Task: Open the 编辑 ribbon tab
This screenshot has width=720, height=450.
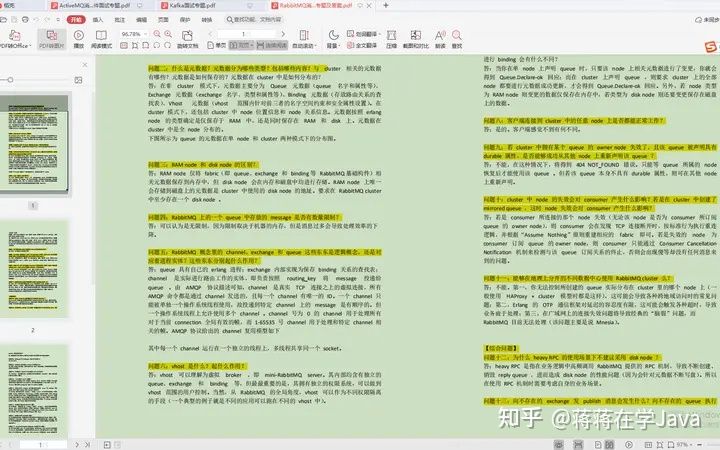Action: [141, 20]
